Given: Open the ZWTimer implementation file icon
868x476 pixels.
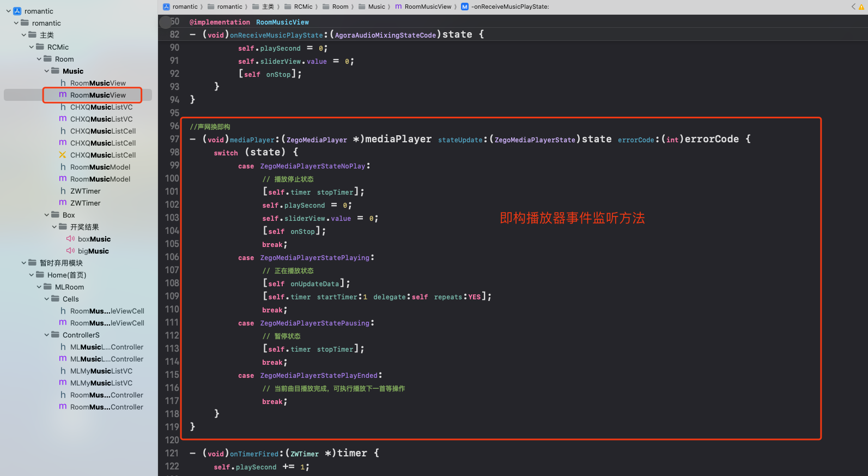Looking at the screenshot, I should point(63,203).
